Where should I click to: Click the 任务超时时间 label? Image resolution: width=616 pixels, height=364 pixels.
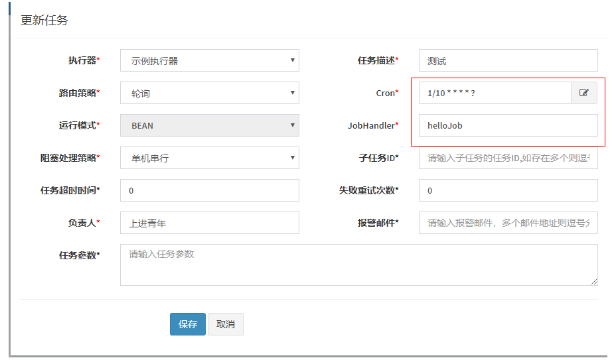(70, 191)
